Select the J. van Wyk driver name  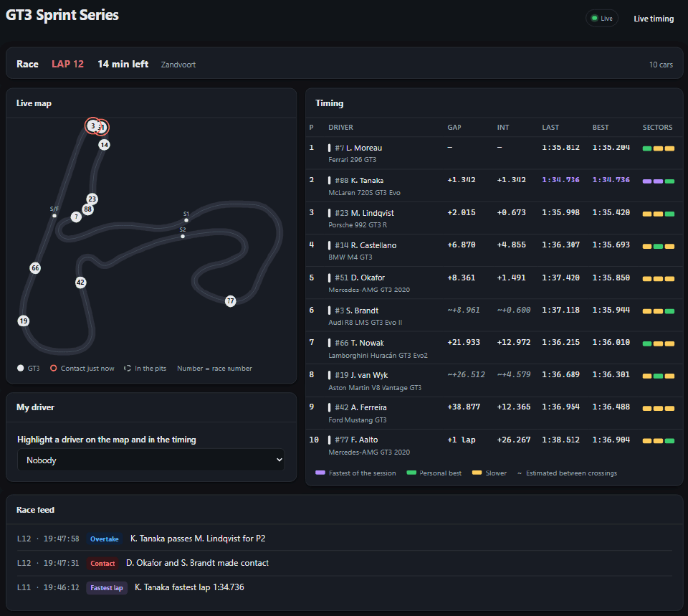coord(369,375)
